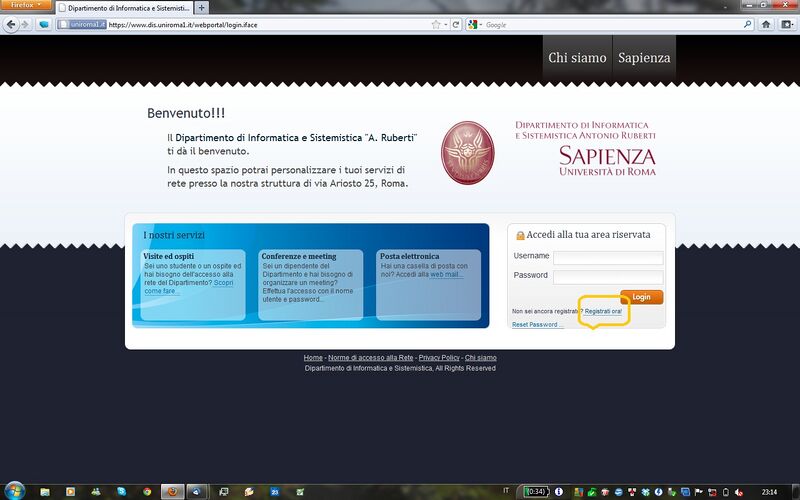Screen dimensions: 800x500
Task: Open Windows Explorer from the taskbar
Action: pos(45,492)
